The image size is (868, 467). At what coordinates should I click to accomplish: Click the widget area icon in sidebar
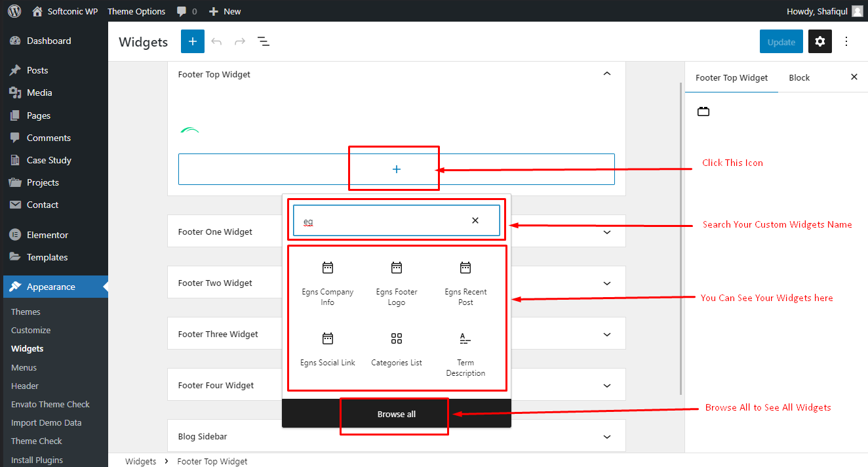pos(703,112)
